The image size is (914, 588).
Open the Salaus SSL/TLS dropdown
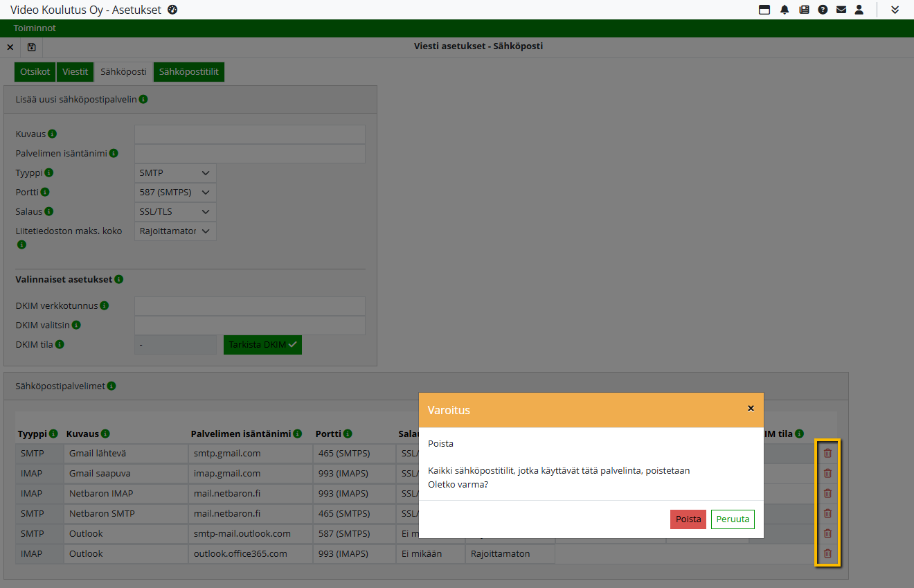(175, 212)
